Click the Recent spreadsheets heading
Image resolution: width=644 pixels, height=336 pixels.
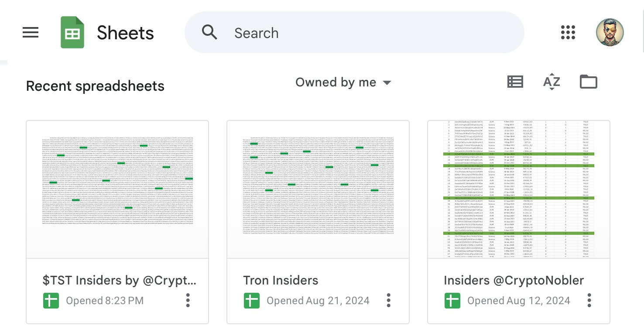pos(95,86)
